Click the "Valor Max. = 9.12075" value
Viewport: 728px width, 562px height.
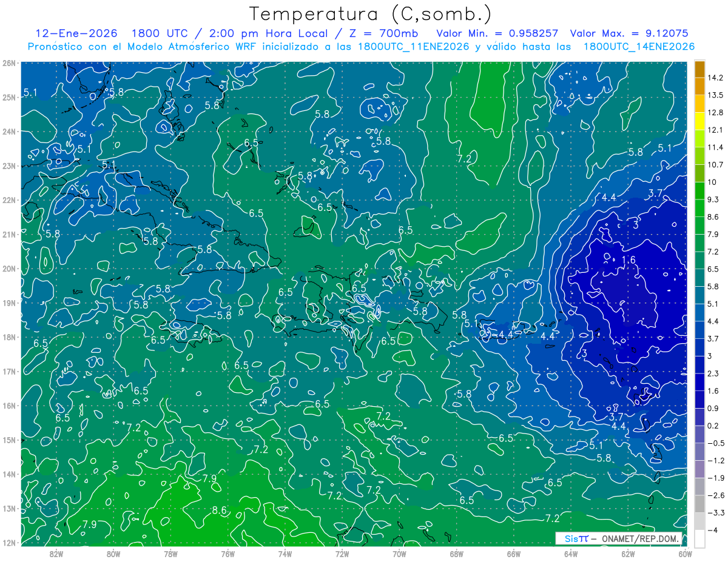point(630,33)
